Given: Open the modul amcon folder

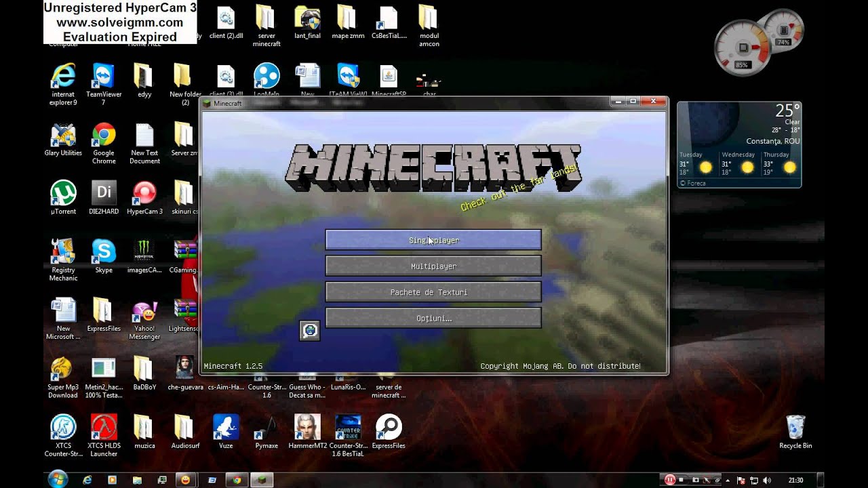Looking at the screenshot, I should pyautogui.click(x=429, y=26).
